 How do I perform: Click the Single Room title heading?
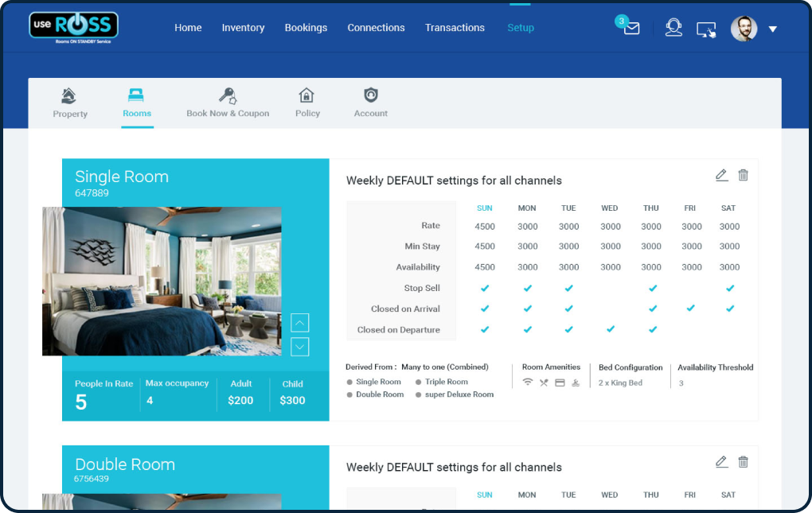[122, 177]
